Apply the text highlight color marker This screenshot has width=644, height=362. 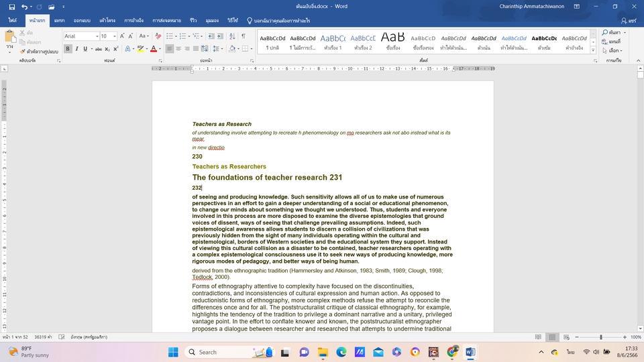(140, 49)
